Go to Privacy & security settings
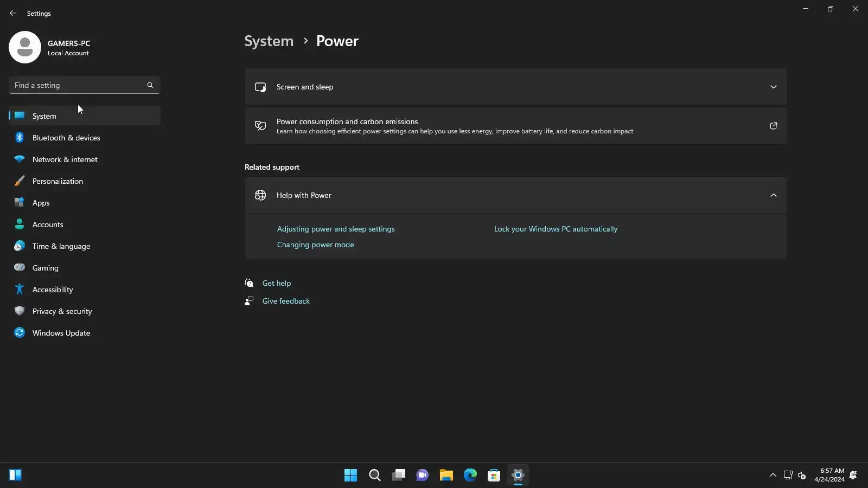The image size is (868, 488). tap(85, 311)
